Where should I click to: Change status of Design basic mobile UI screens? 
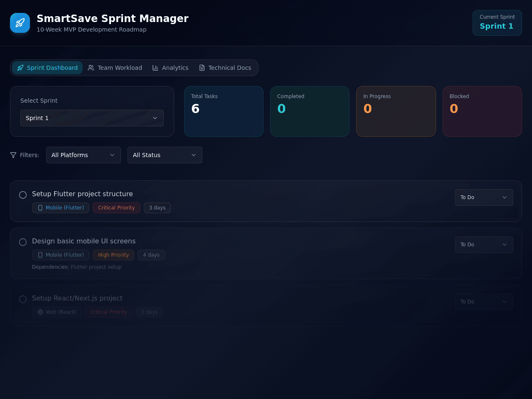coord(484,245)
